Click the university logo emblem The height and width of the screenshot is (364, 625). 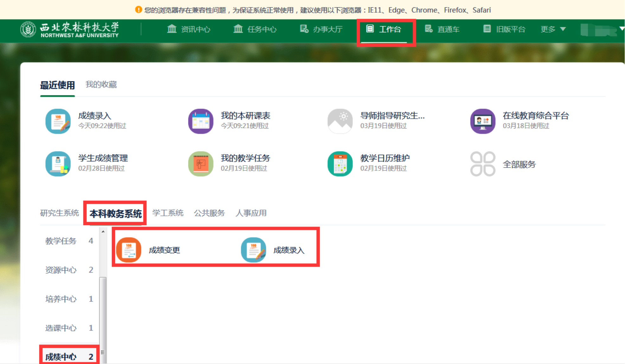[x=28, y=29]
